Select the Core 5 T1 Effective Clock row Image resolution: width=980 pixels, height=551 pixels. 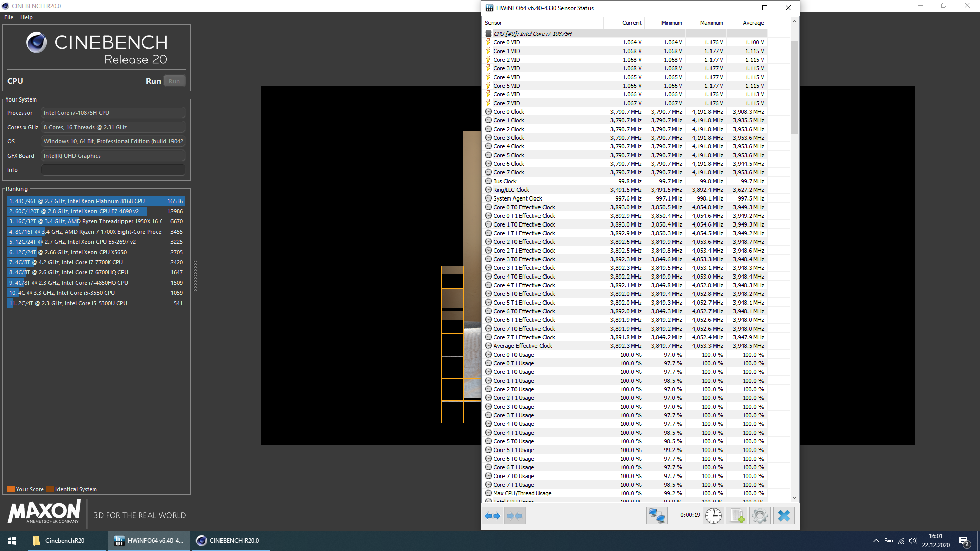tap(625, 303)
